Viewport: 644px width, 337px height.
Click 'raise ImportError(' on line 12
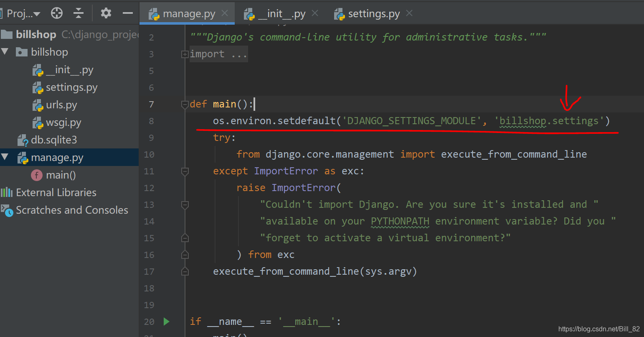(x=289, y=188)
